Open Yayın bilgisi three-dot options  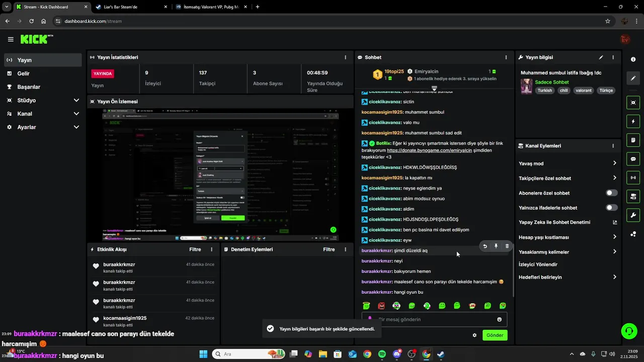[x=613, y=57]
